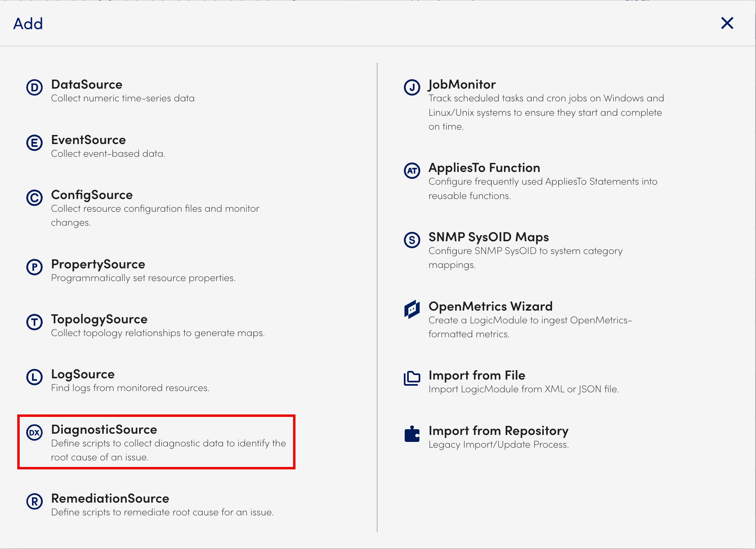Open the DataSource creation option

(86, 85)
